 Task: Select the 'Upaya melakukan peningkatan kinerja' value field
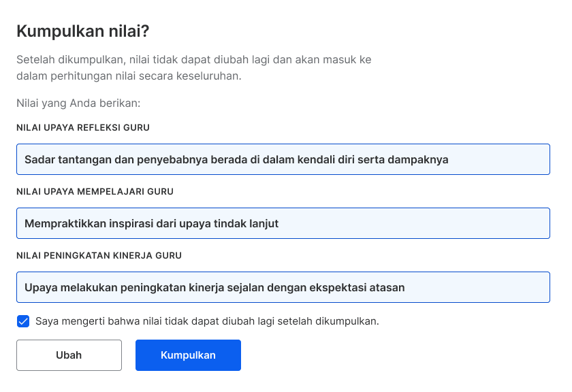[x=283, y=287]
